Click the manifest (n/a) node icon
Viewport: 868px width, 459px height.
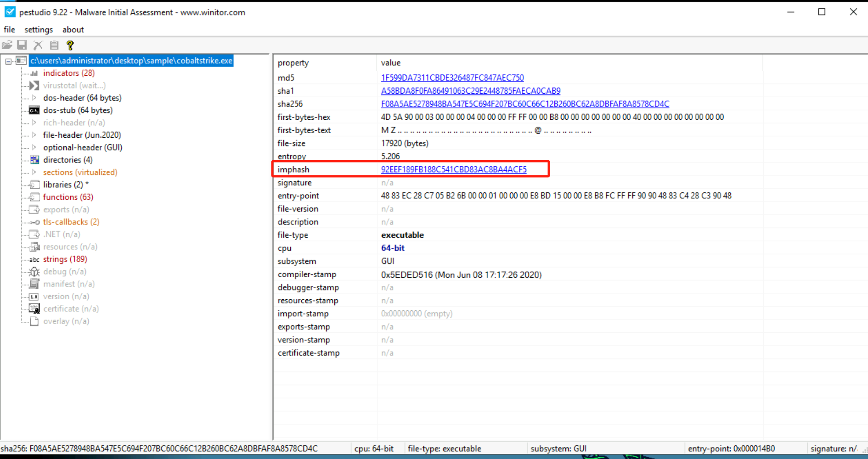[x=34, y=284]
